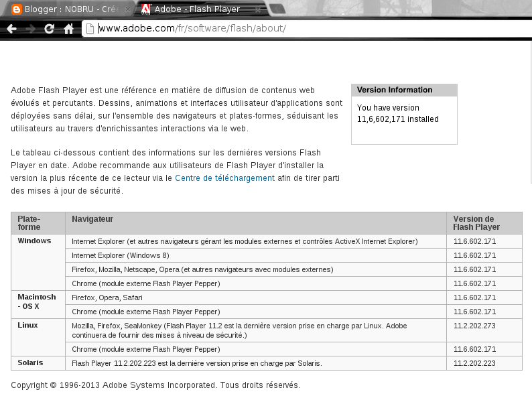The width and height of the screenshot is (532, 396).
Task: Open the browser home page button
Action: pos(68,29)
